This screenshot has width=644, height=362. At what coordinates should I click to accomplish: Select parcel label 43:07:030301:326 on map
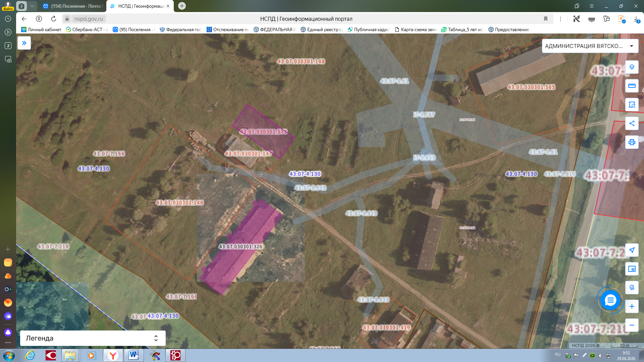[240, 246]
